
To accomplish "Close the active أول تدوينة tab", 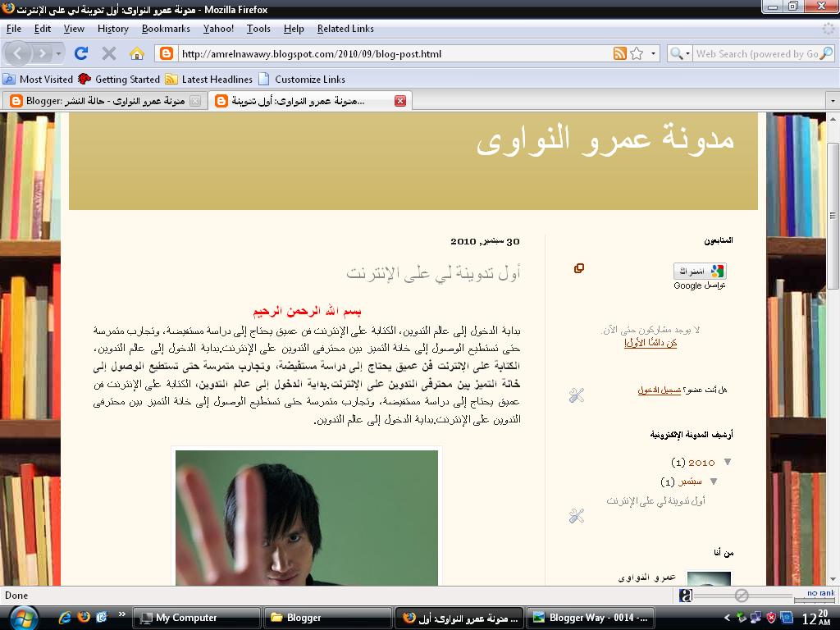I will tap(400, 101).
